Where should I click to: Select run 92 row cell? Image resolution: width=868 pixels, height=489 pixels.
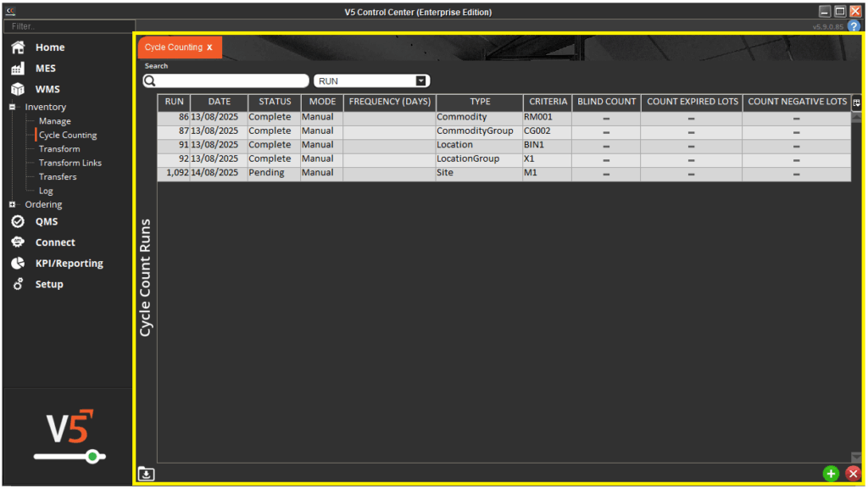pos(174,158)
